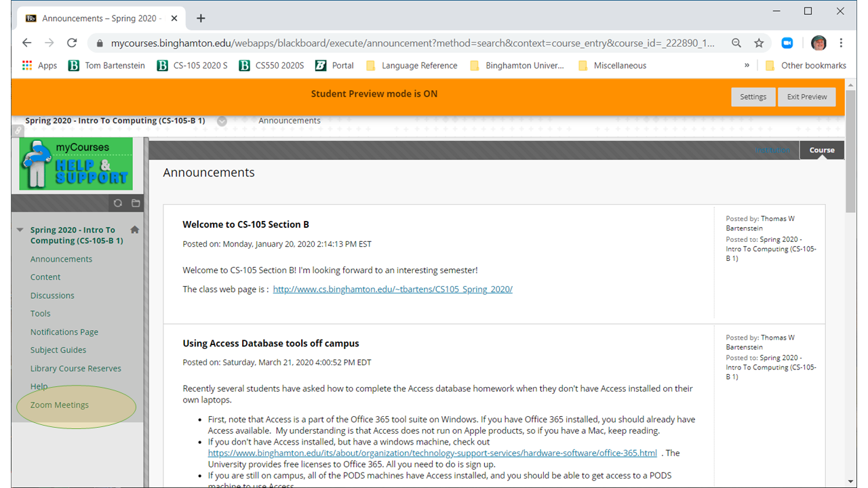868x488 pixels.
Task: Open the Apps grid shortcut in bookmarks bar
Action: click(39, 66)
